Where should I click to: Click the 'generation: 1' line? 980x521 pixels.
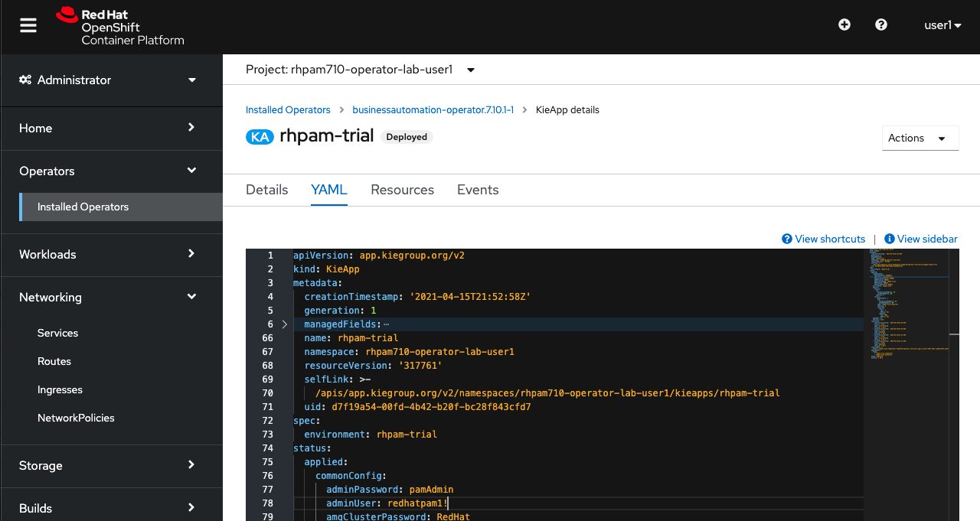pos(340,311)
